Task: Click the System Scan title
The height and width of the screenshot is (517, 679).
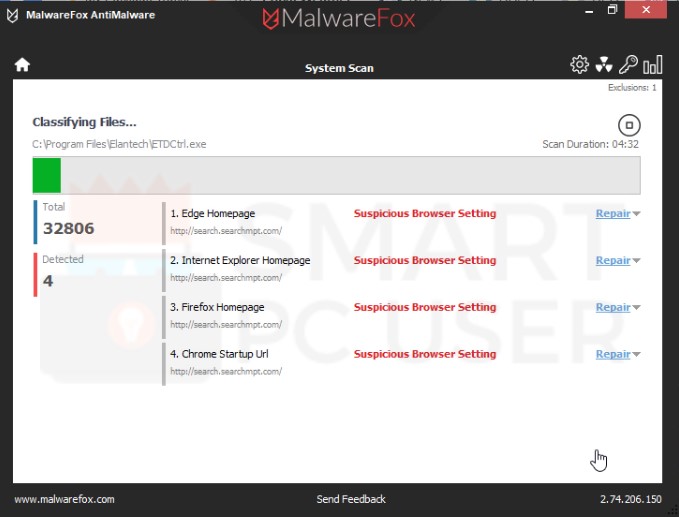Action: pyautogui.click(x=339, y=68)
